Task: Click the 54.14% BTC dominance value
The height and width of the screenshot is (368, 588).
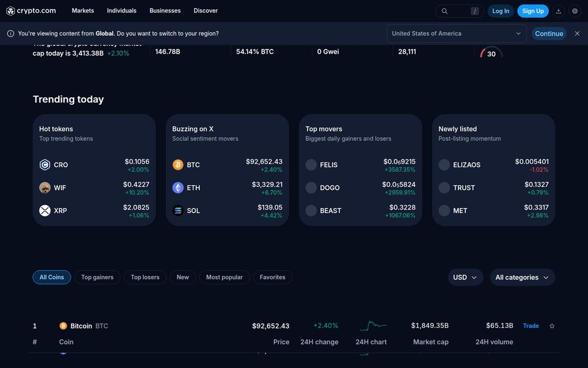Action: [x=255, y=52]
